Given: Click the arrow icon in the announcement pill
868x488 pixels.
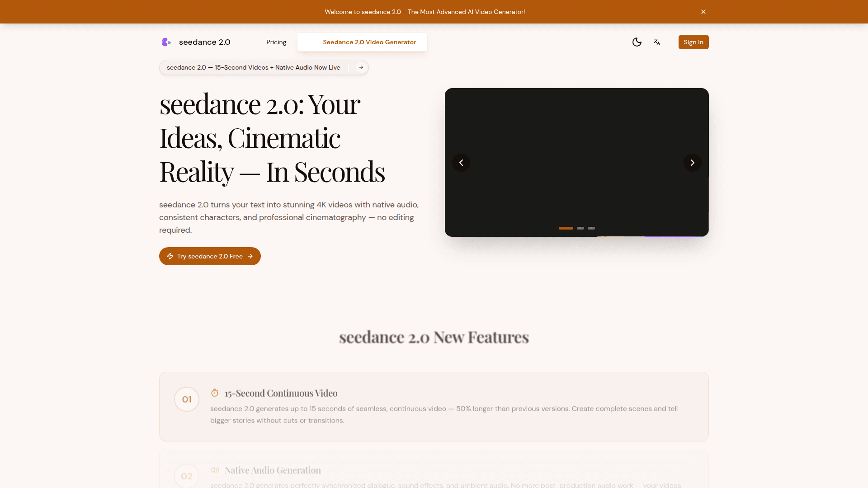Looking at the screenshot, I should [361, 67].
